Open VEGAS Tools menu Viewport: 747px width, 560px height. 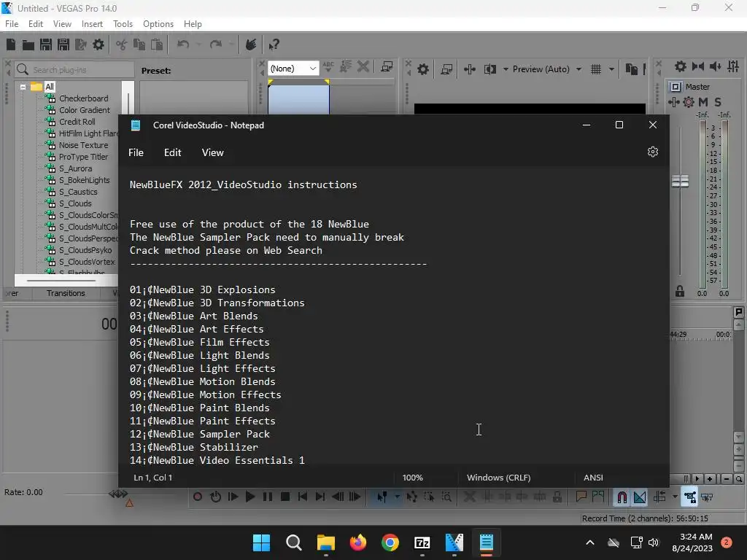pos(123,24)
